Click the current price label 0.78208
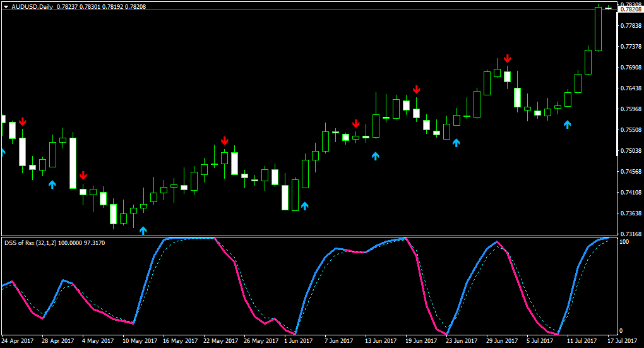The image size is (644, 348). pyautogui.click(x=631, y=9)
